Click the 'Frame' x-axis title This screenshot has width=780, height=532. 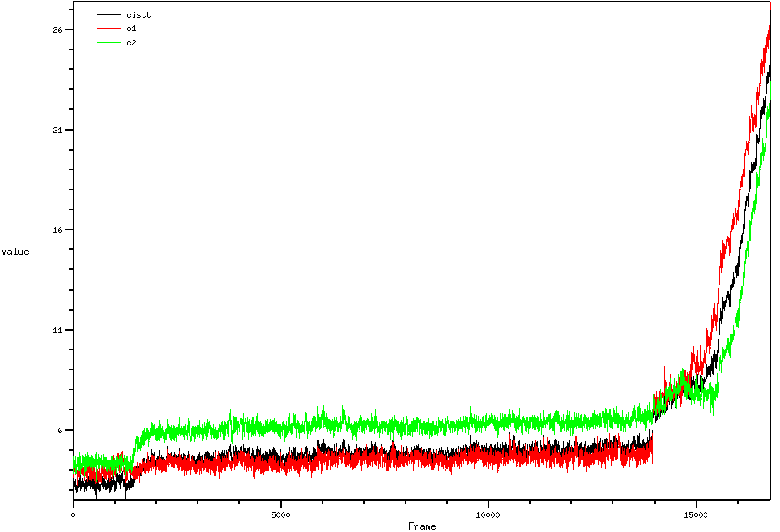[421, 526]
